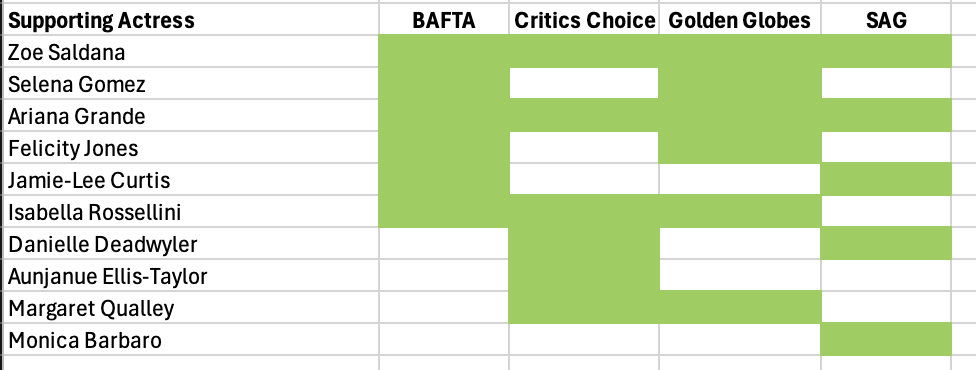Click the Felicity Jones name cell
The height and width of the screenshot is (370, 976).
point(191,148)
